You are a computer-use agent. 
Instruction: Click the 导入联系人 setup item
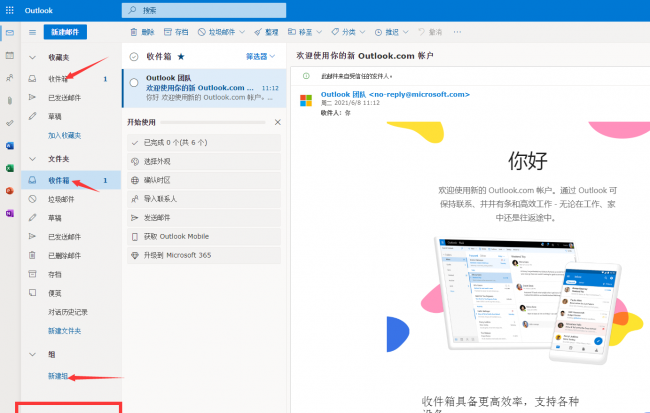tap(204, 199)
